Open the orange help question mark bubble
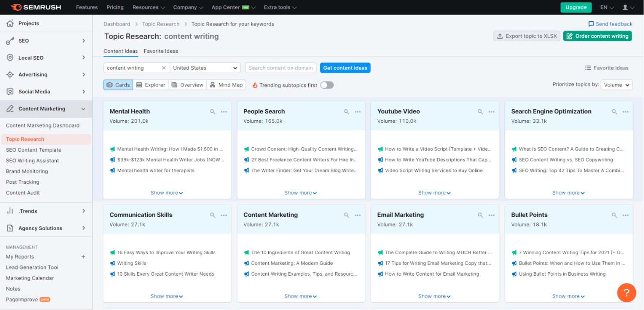The height and width of the screenshot is (310, 644). tap(626, 293)
